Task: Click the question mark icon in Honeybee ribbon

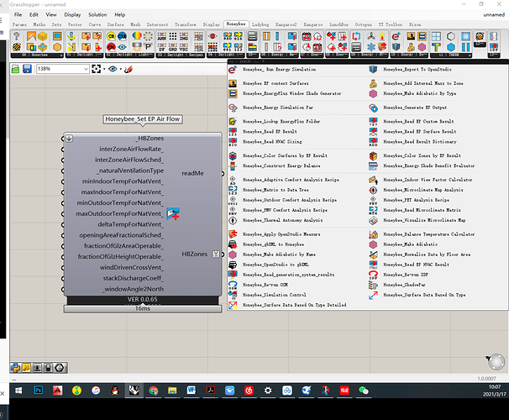Action: (x=17, y=36)
